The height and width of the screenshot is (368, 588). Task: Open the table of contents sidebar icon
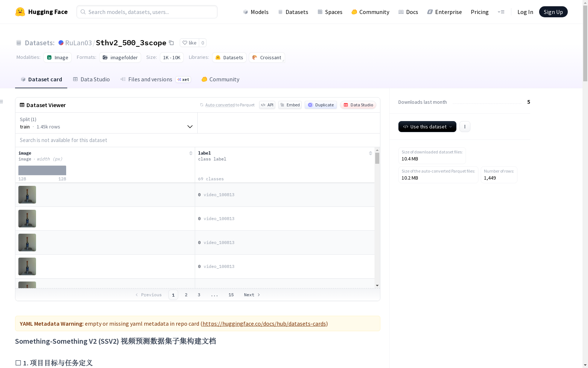[x=2, y=102]
